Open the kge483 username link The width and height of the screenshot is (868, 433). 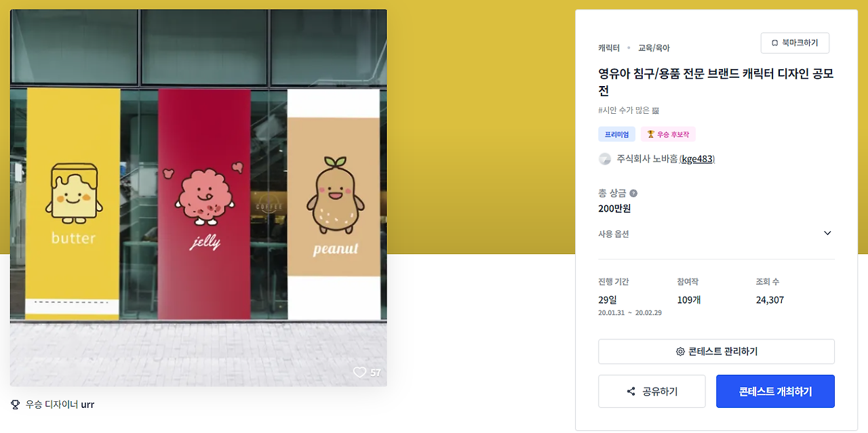(697, 159)
